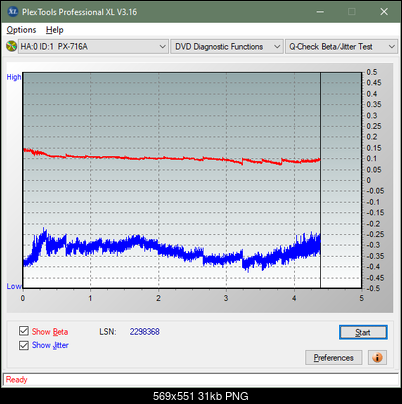The width and height of the screenshot is (402, 404).
Task: Click the 0.5 value on right axis
Action: [x=372, y=72]
